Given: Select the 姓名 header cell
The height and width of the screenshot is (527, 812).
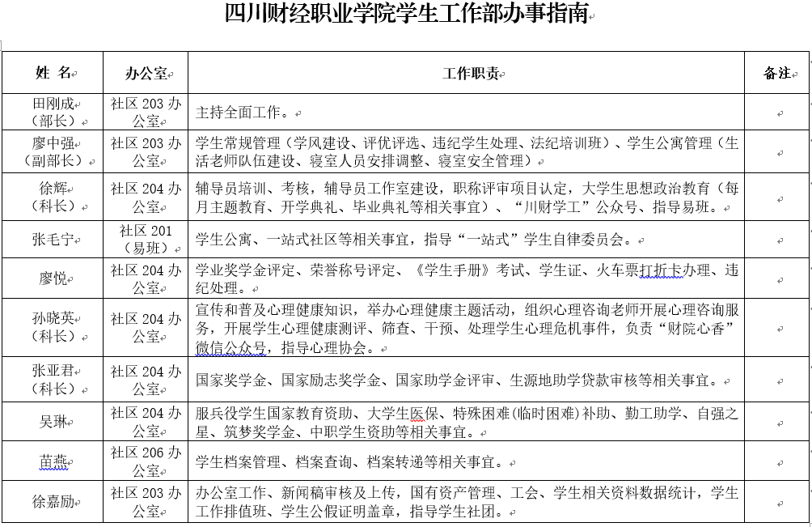Looking at the screenshot, I should [x=53, y=74].
